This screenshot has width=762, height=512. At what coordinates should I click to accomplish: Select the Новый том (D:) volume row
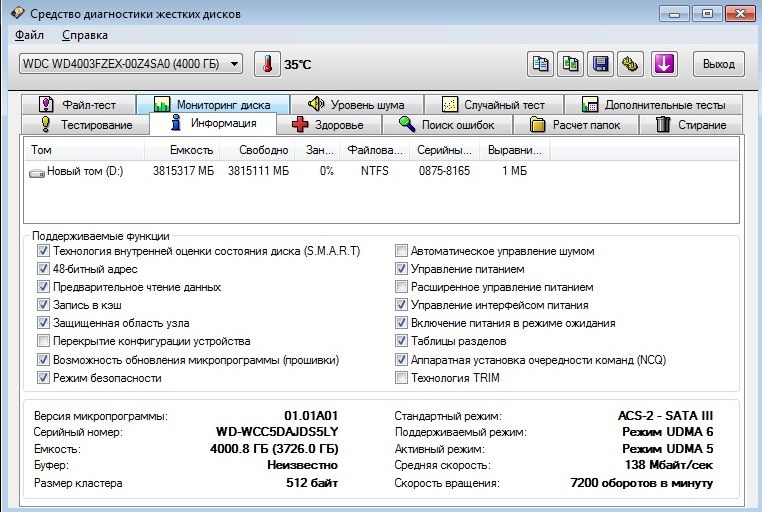click(84, 172)
